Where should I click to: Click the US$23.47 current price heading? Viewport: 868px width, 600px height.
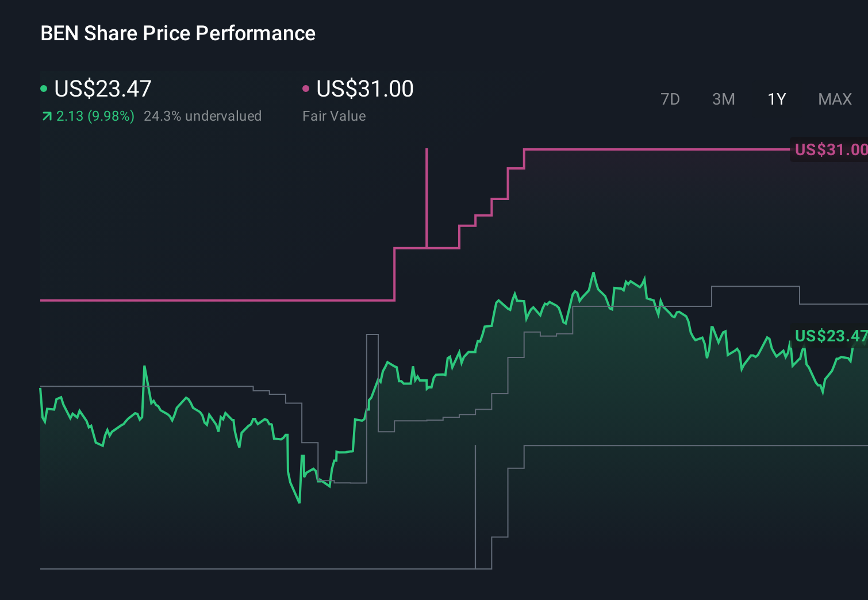click(x=102, y=89)
